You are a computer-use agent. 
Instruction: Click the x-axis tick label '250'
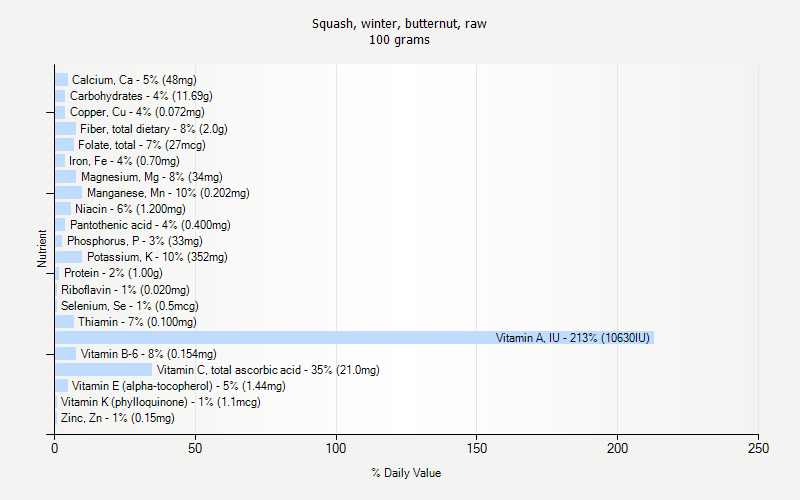758,448
